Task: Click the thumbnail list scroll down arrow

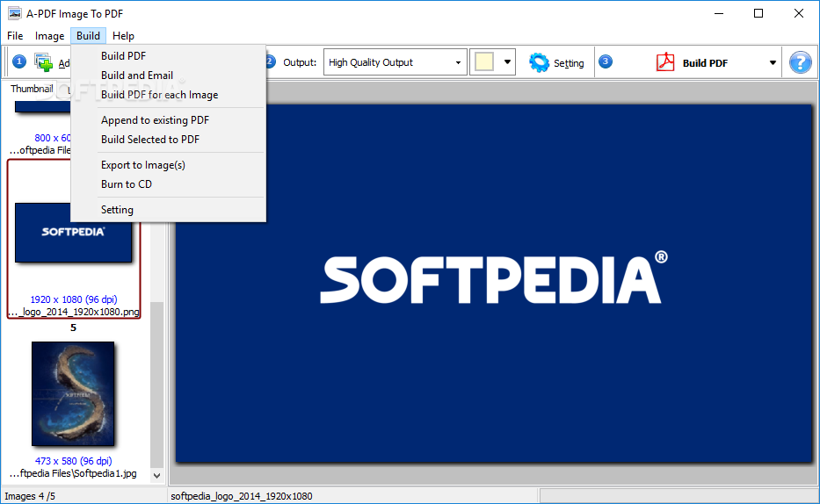Action: point(156,475)
